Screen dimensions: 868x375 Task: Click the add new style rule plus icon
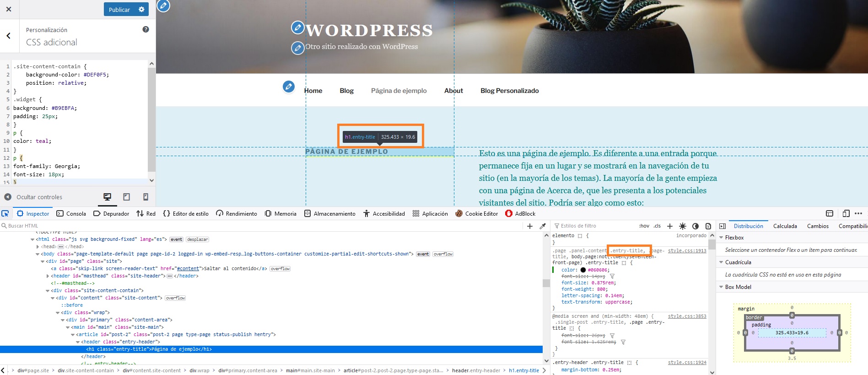pos(670,226)
